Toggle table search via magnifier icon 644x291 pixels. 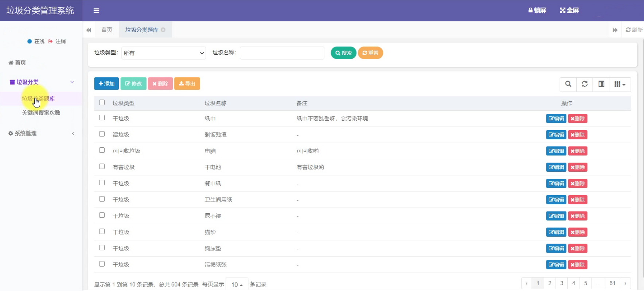[x=568, y=84]
